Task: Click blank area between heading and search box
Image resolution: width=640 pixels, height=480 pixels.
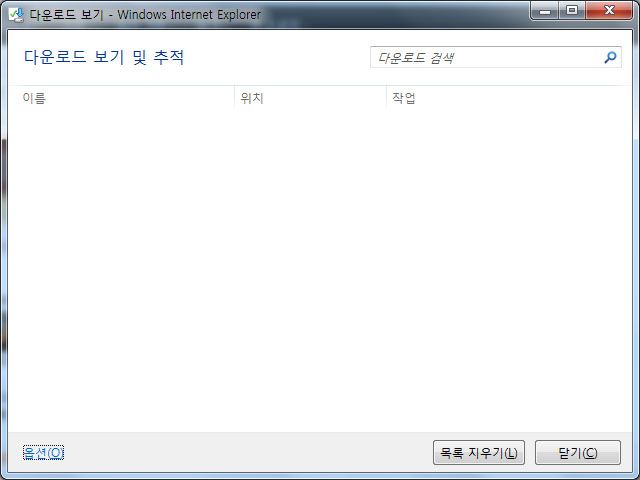Action: tap(278, 57)
